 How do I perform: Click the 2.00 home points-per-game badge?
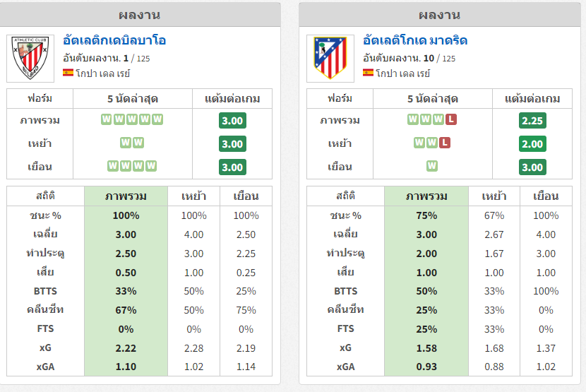(532, 144)
